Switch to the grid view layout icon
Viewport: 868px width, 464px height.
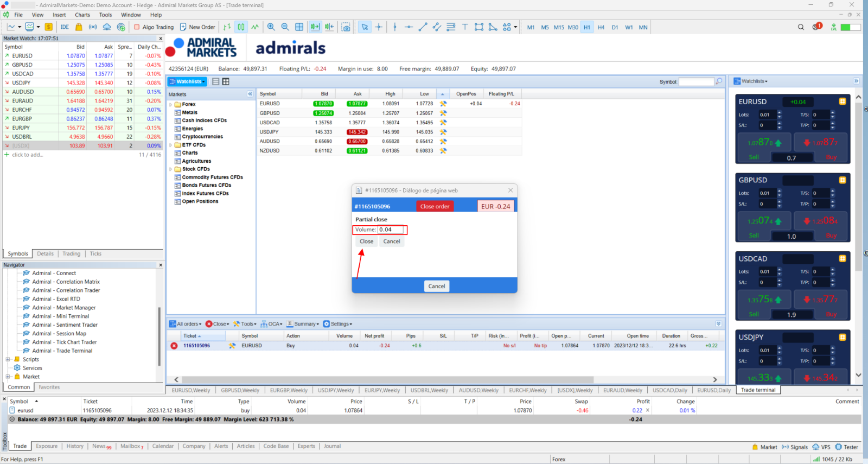point(226,81)
